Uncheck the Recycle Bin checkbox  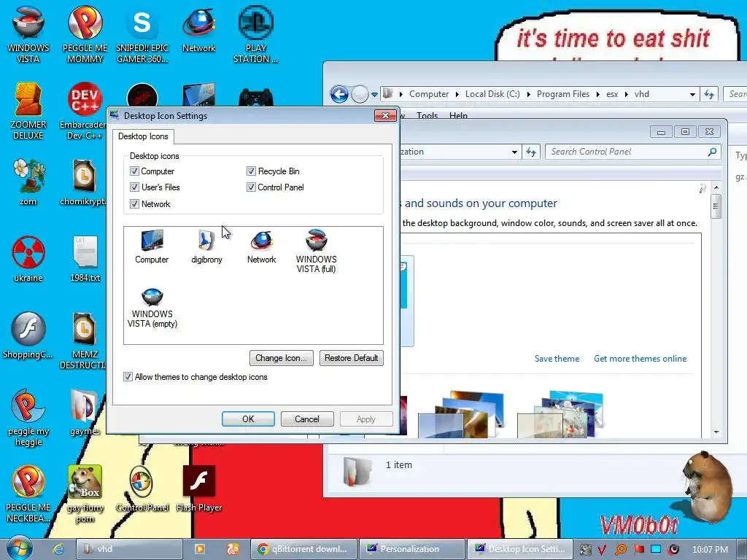251,171
